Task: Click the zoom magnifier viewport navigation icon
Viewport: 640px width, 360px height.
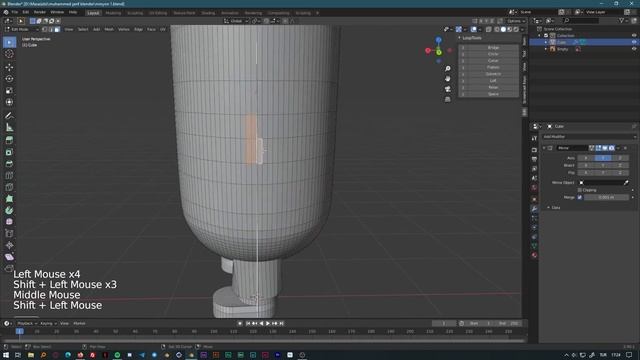Action: click(x=448, y=69)
